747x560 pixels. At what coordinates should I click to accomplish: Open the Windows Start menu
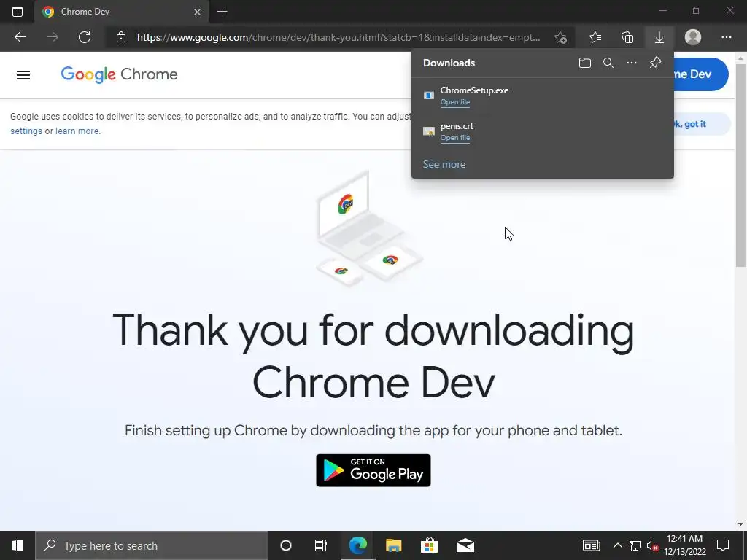click(x=18, y=545)
